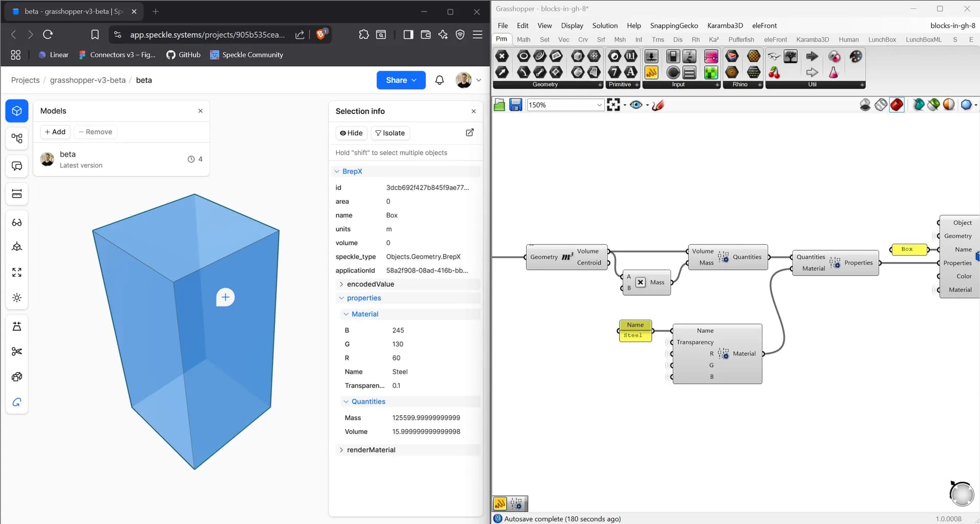
Task: Open the discussions comment icon in Speckle sidebar
Action: coord(17,166)
